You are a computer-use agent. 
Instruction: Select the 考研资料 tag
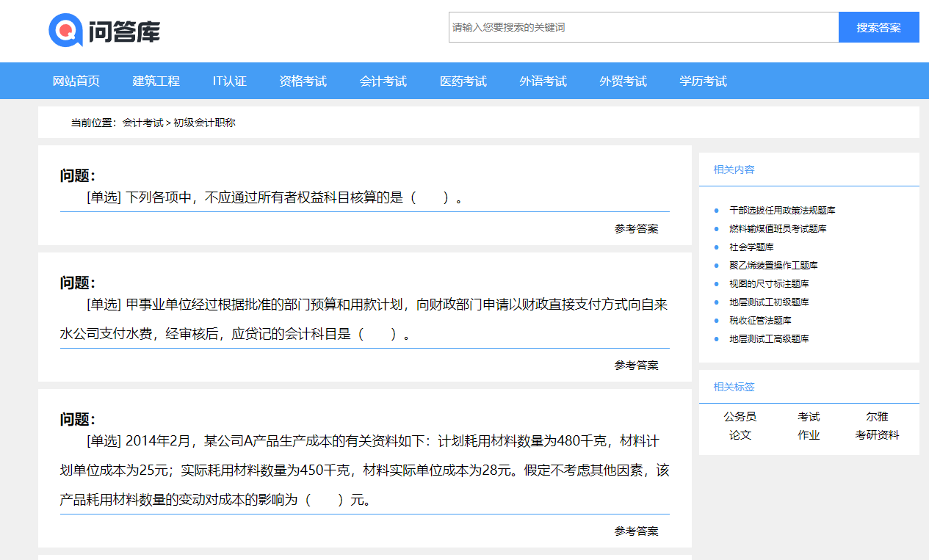tap(877, 434)
